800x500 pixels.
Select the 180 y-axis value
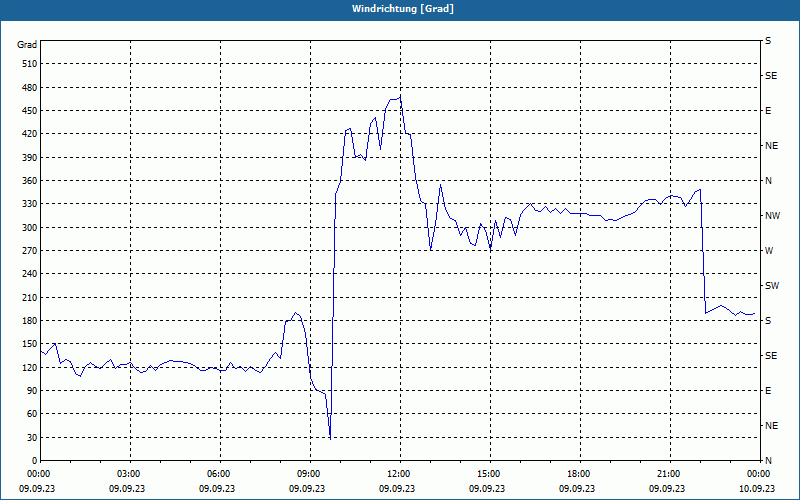point(30,321)
